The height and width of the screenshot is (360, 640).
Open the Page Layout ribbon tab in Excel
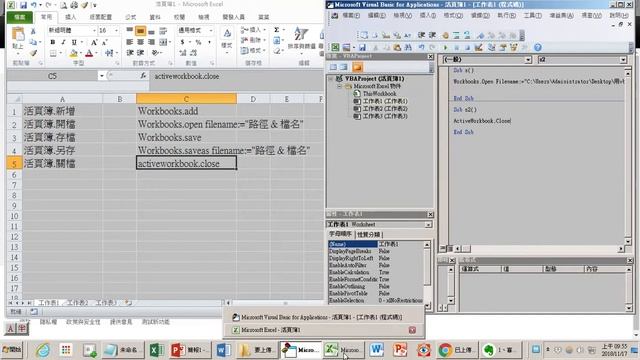pyautogui.click(x=101, y=17)
